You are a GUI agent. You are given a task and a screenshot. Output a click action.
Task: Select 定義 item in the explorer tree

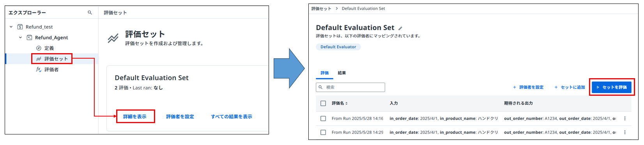coord(49,48)
